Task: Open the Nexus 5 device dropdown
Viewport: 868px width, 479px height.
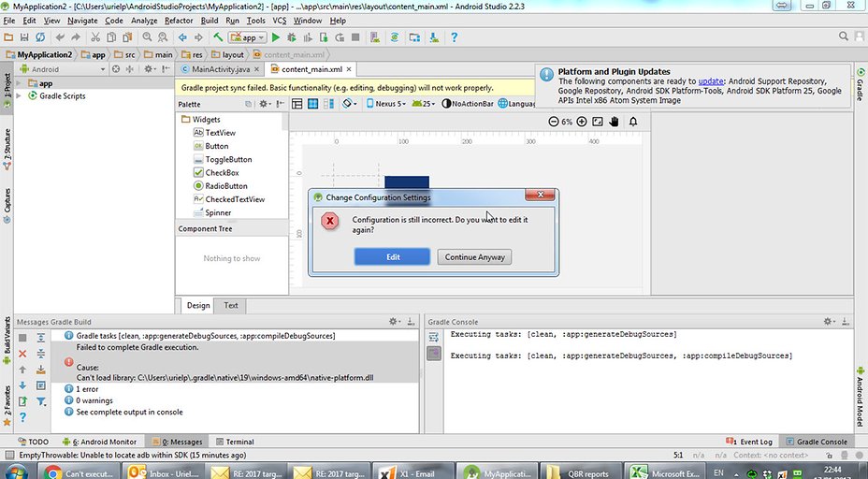Action: pyautogui.click(x=386, y=104)
